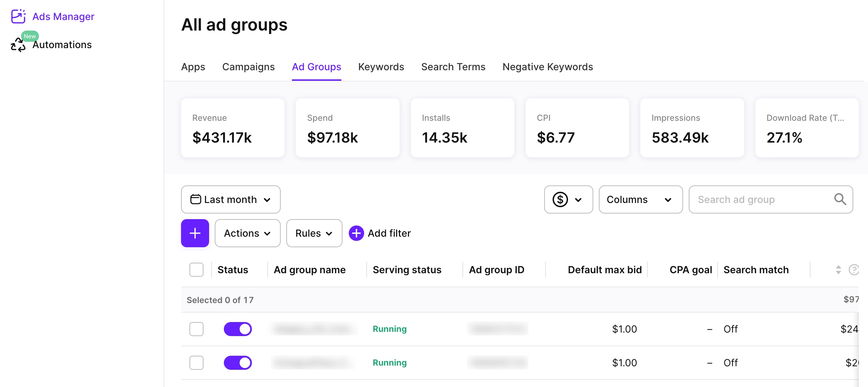Expand the Columns dropdown
Screen dimensions: 868x387
pyautogui.click(x=640, y=199)
